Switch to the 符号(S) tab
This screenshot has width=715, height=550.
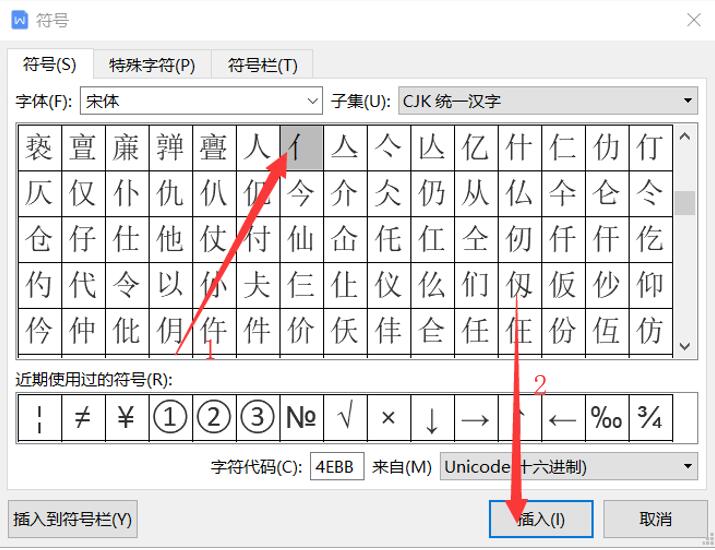point(50,64)
